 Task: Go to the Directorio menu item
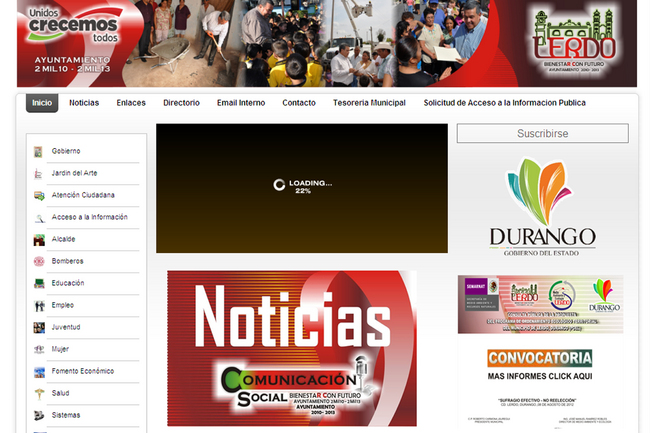coord(181,103)
